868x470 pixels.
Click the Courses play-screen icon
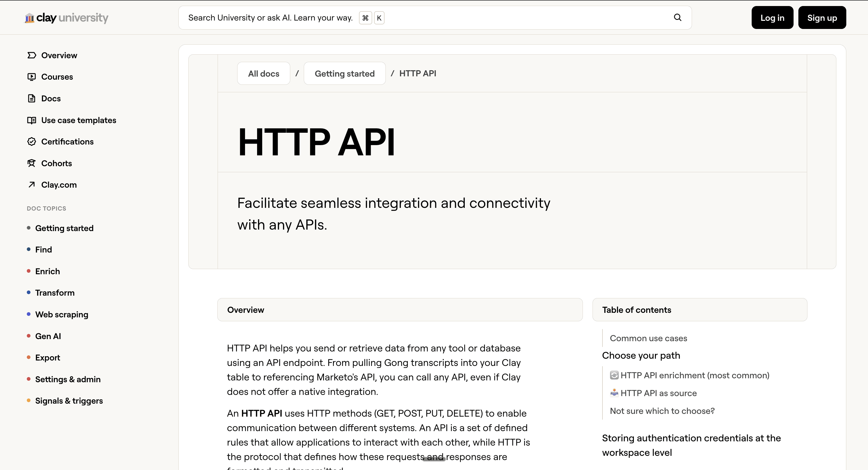(32, 77)
